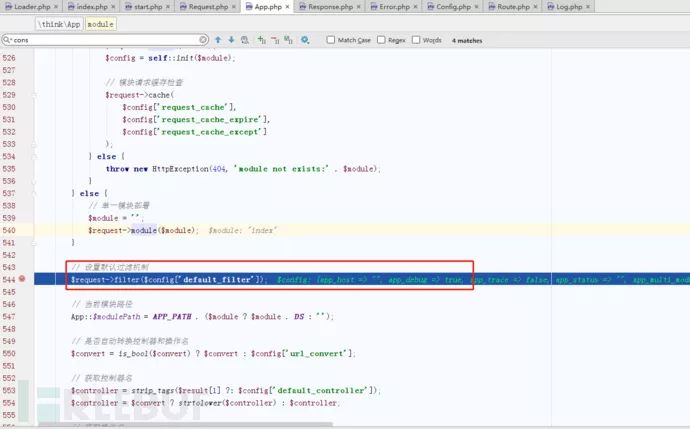Jump to next search occurrence arrow
Viewport: 690px width, 429px height.
[231, 40]
